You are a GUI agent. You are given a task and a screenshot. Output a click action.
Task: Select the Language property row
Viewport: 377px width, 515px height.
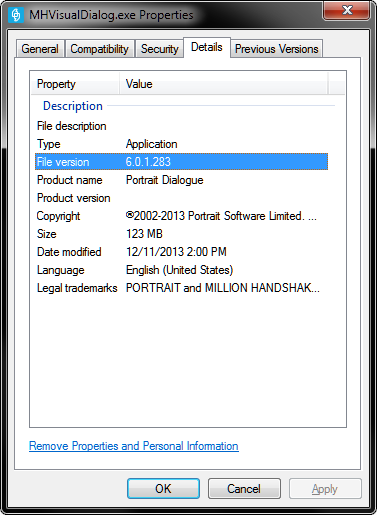(x=181, y=270)
